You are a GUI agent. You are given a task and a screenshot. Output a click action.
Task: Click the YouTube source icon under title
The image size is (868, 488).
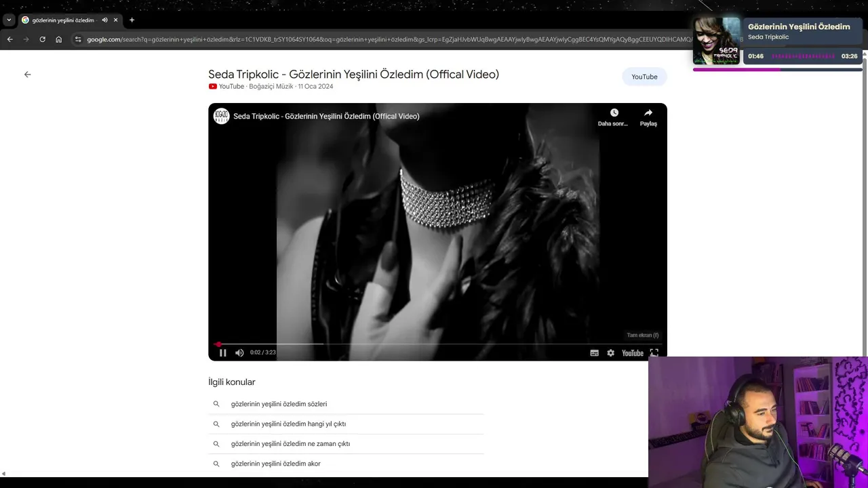(213, 87)
